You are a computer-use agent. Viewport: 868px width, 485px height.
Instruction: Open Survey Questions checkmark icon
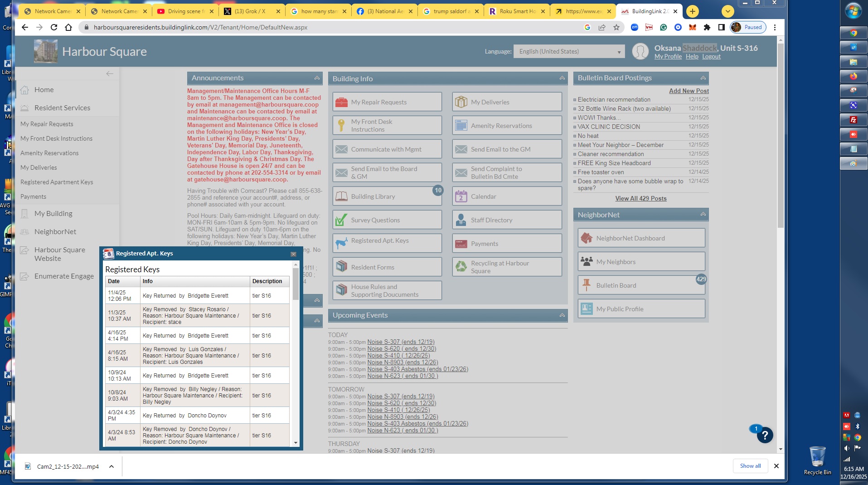coord(341,220)
